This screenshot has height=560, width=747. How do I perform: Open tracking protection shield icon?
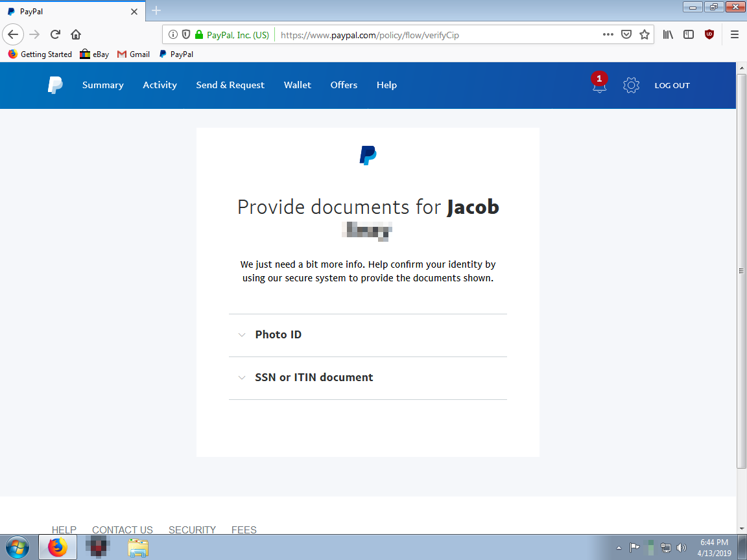pyautogui.click(x=186, y=34)
